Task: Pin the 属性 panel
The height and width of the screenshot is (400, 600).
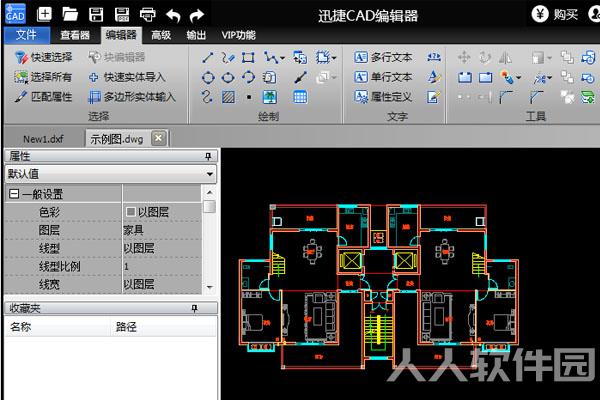Action: [208, 156]
